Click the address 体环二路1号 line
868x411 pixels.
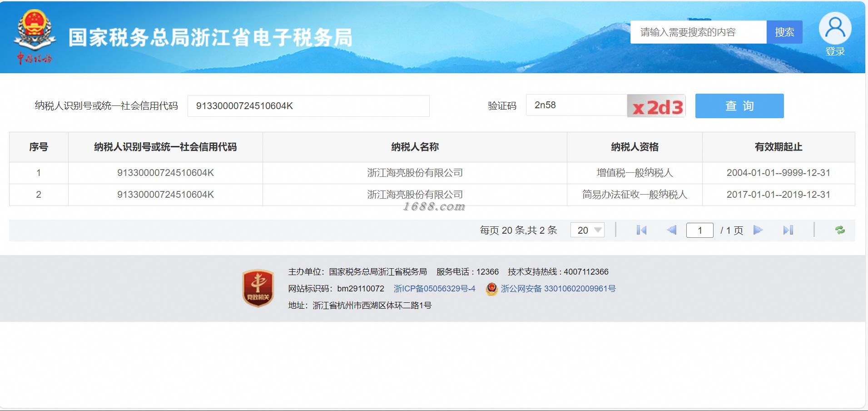[360, 306]
